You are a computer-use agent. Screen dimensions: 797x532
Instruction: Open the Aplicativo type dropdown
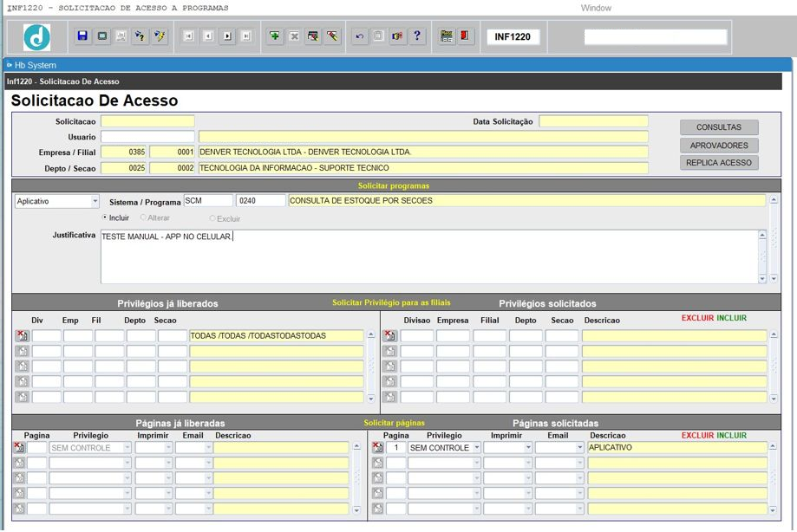pos(95,201)
